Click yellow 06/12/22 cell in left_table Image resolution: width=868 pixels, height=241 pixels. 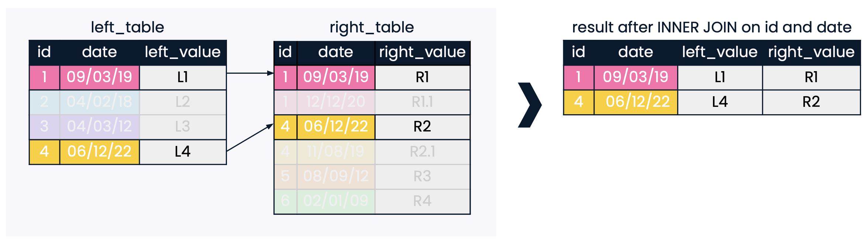tap(99, 151)
